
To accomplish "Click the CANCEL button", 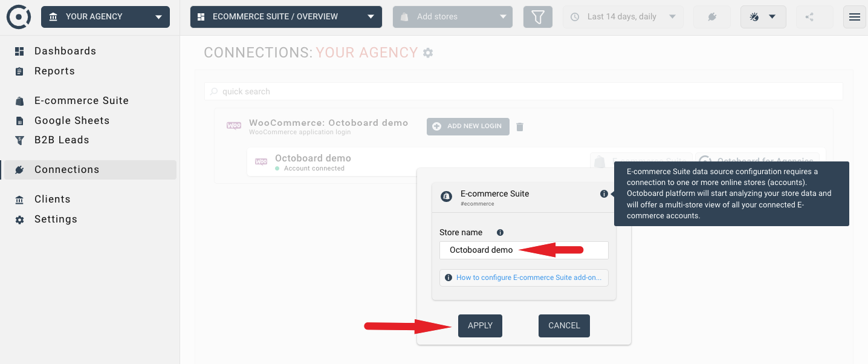I will 564,326.
